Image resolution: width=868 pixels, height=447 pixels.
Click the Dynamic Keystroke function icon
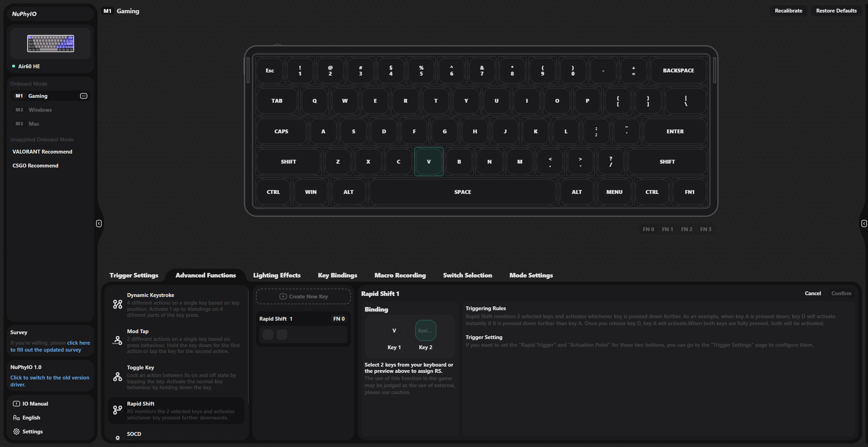point(118,305)
